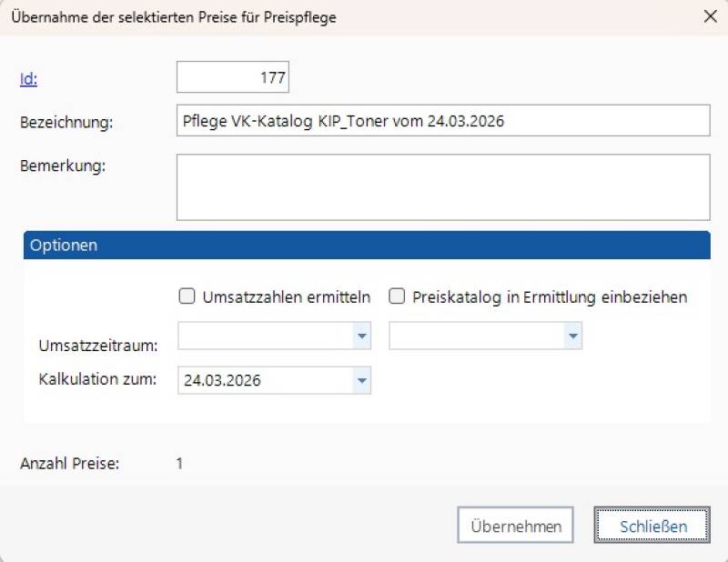This screenshot has height=562, width=728.
Task: Click inside the first Umsatzzeitraum date box
Action: [x=265, y=337]
